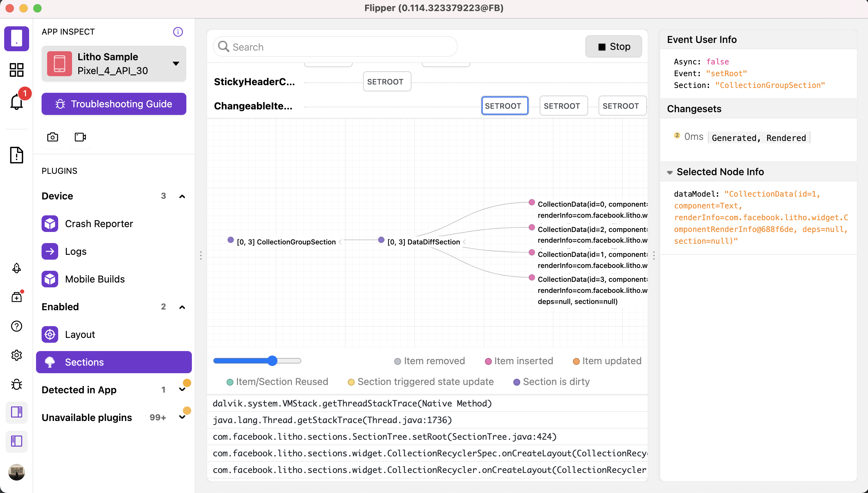
Task: Open the Litho Sample device dropdown
Action: (114, 64)
